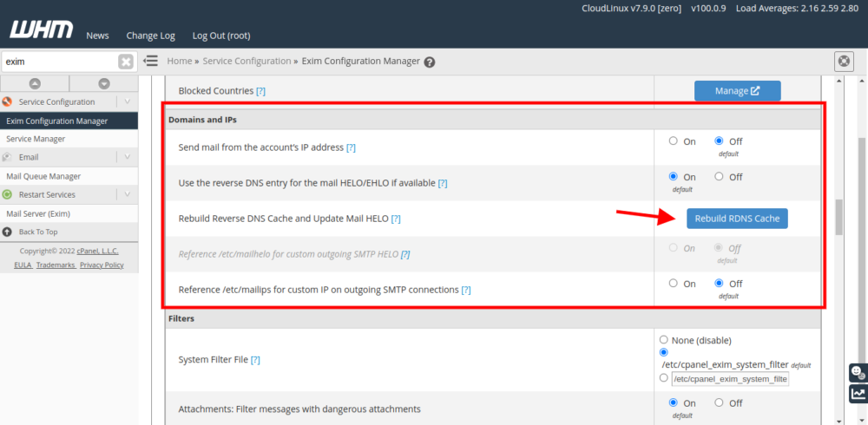This screenshot has width=868, height=425.
Task: Click Filters section header
Action: coord(181,319)
